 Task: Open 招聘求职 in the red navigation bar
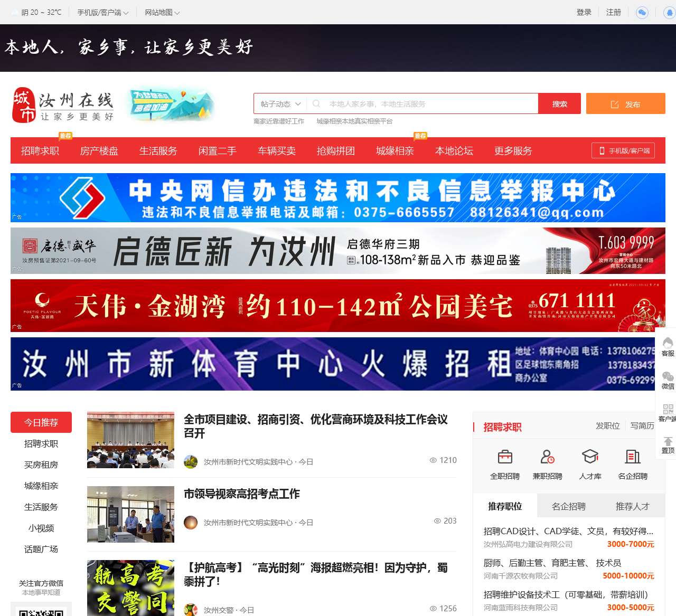click(x=40, y=151)
